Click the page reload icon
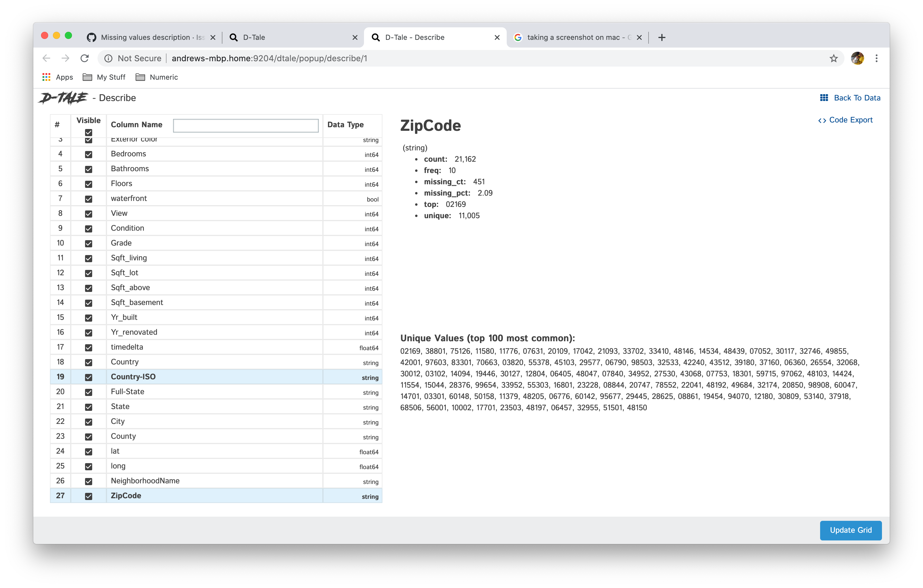Screen dimensions: 923x588 [x=85, y=58]
